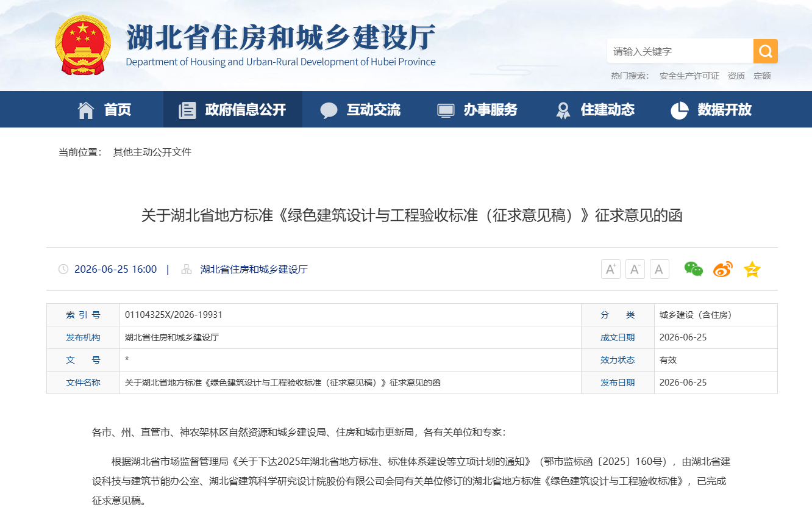Click the document icon beside 政府信息公开
Viewport: 812px width, 521px height.
click(187, 110)
